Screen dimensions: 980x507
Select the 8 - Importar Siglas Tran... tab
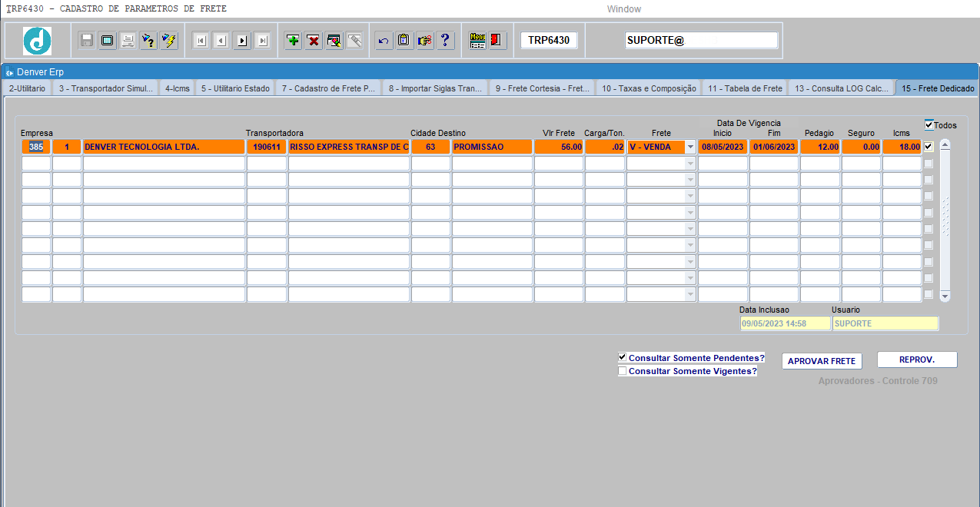(x=436, y=88)
